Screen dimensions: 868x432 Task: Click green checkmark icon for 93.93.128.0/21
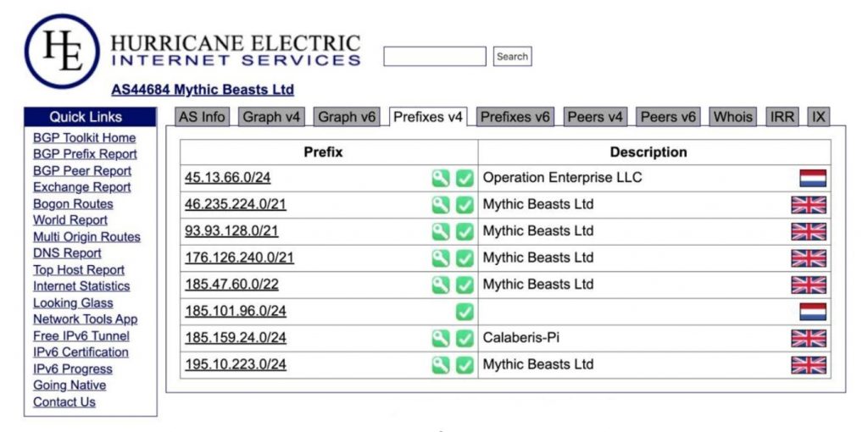(x=465, y=231)
